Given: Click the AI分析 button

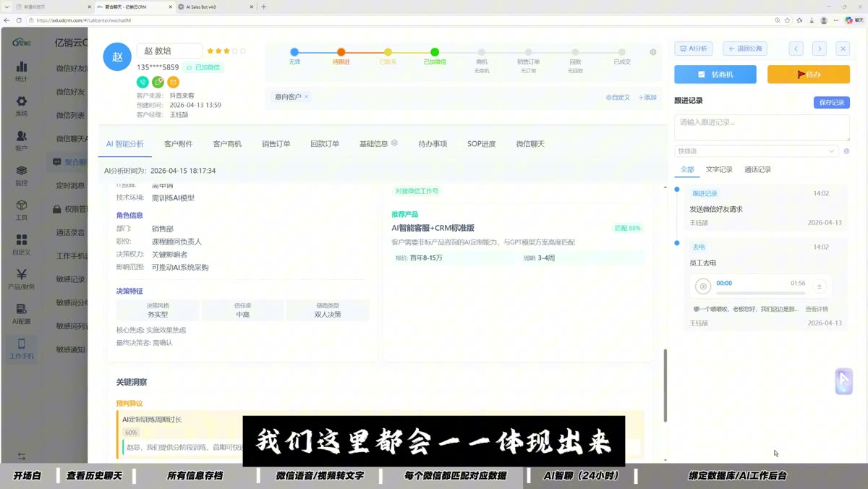Looking at the screenshot, I should 694,48.
